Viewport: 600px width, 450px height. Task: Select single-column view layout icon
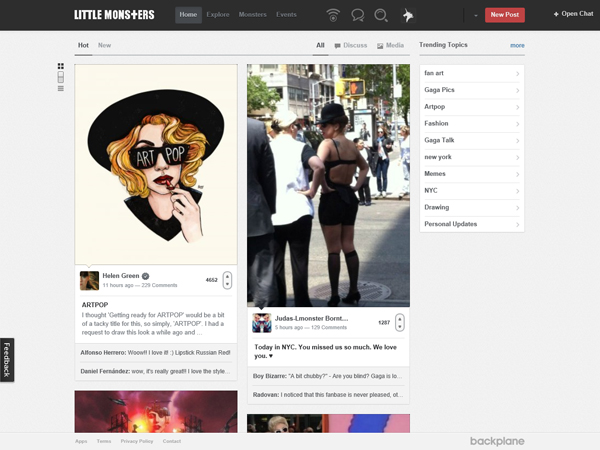click(x=61, y=77)
